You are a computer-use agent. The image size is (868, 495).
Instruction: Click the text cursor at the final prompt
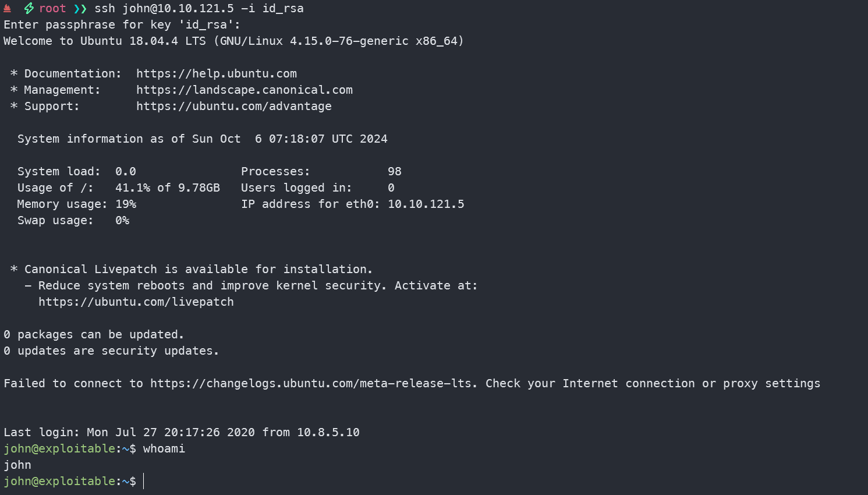tap(144, 481)
